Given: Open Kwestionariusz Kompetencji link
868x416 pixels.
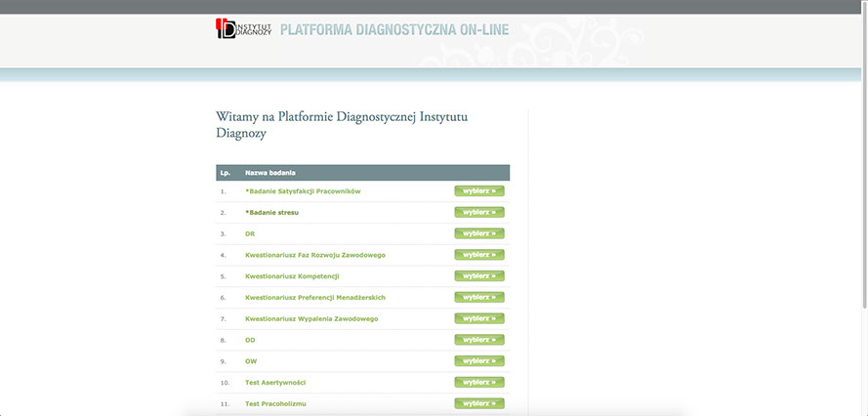Looking at the screenshot, I should pyautogui.click(x=292, y=276).
